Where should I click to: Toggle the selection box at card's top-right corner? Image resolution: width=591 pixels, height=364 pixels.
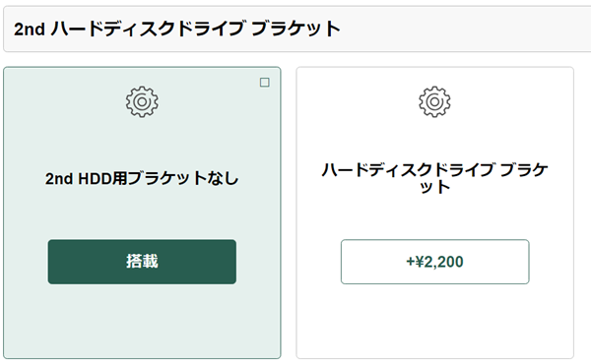(265, 83)
